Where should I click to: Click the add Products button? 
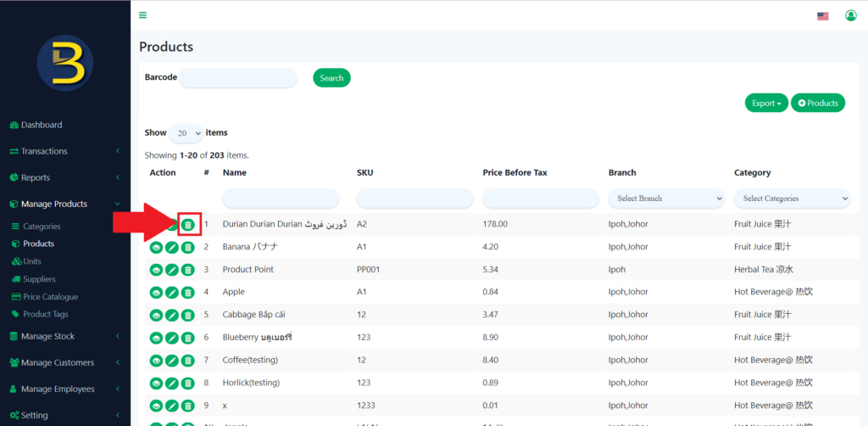(817, 104)
